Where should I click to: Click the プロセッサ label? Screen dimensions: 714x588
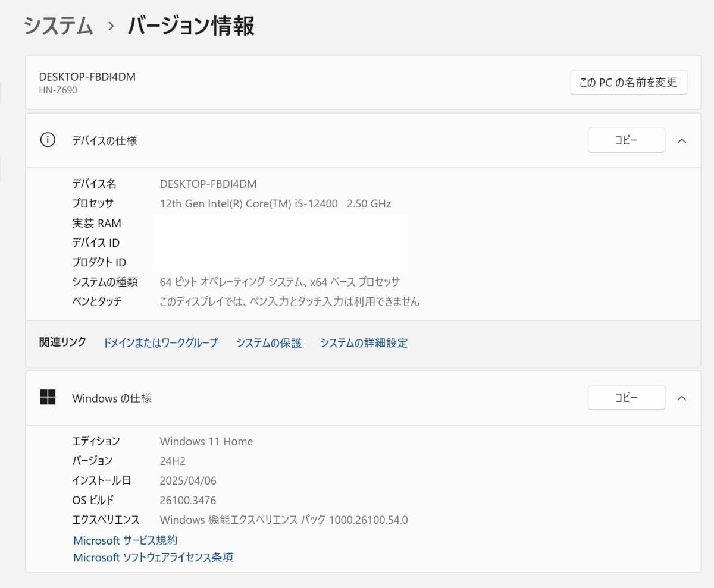point(93,203)
